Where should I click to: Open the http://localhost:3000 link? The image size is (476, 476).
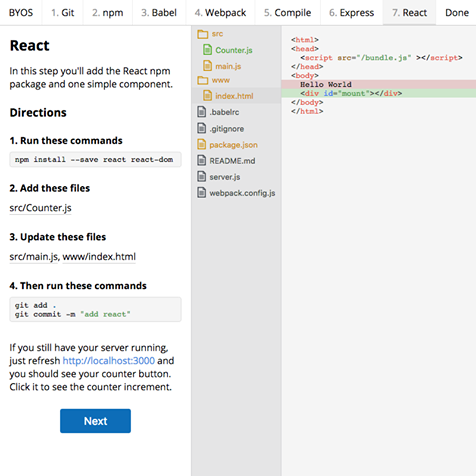click(109, 361)
